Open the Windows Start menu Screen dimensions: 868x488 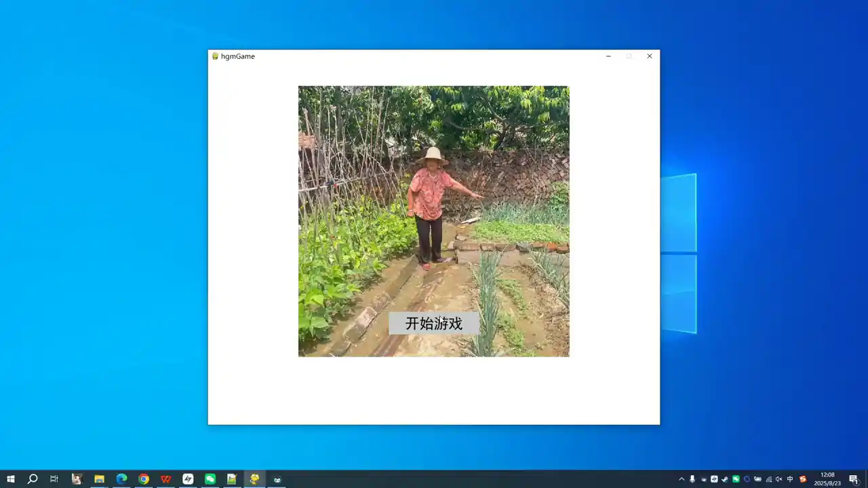[11, 479]
